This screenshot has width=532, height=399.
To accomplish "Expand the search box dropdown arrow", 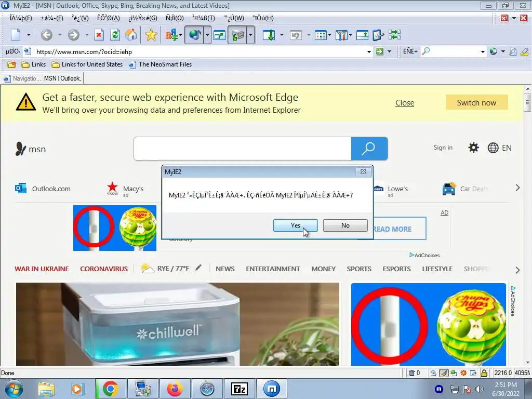I will tap(483, 51).
